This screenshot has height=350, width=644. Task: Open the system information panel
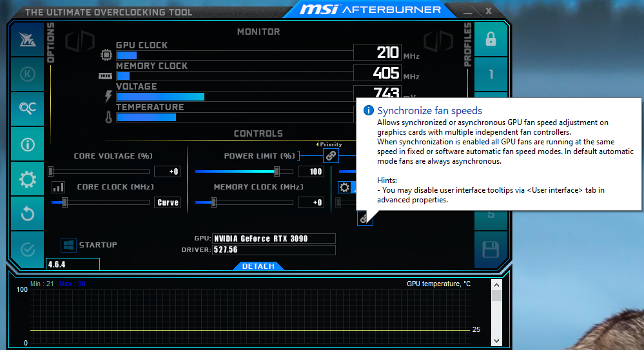[27, 144]
